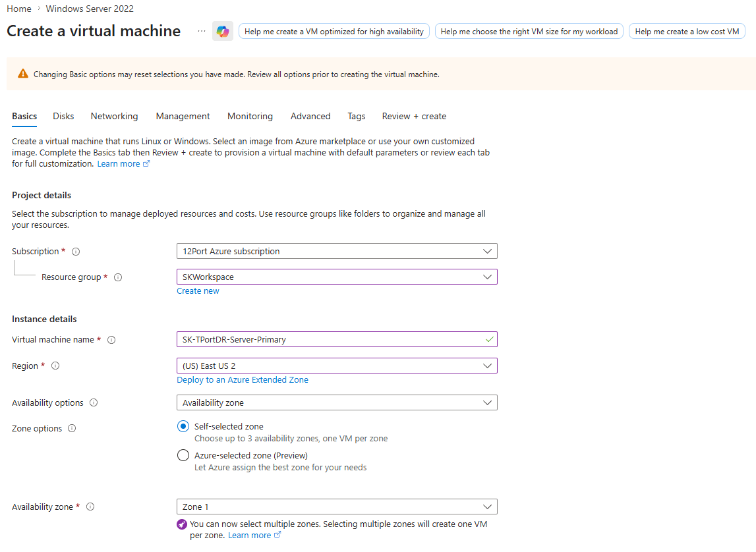Show info tooltip for Subscription
This screenshot has width=756, height=552.
[76, 252]
